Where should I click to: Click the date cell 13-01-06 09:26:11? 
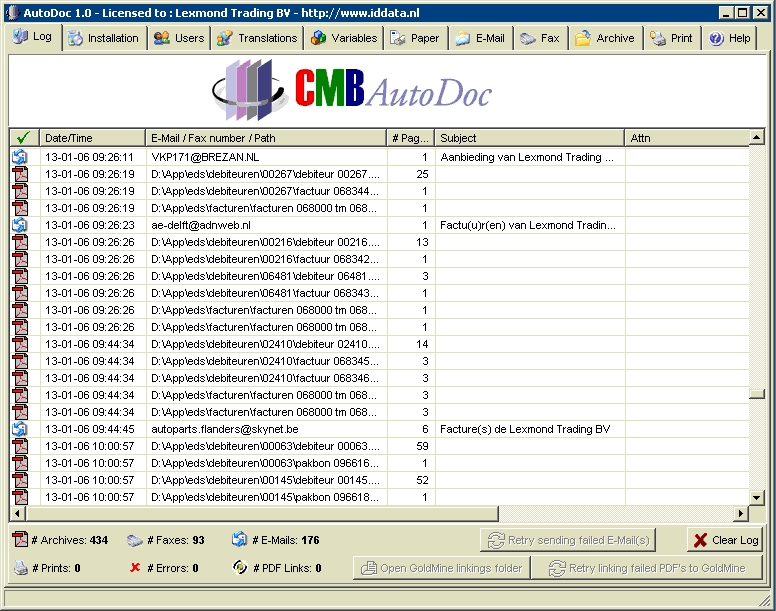coord(93,157)
